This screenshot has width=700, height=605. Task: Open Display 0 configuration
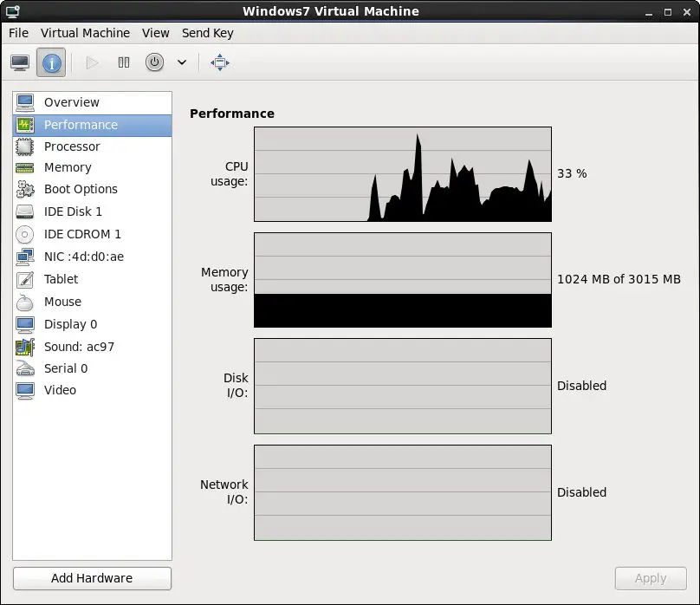(x=69, y=324)
